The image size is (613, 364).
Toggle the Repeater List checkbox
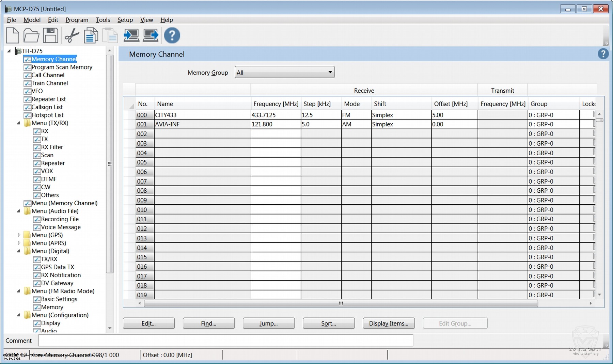point(27,99)
